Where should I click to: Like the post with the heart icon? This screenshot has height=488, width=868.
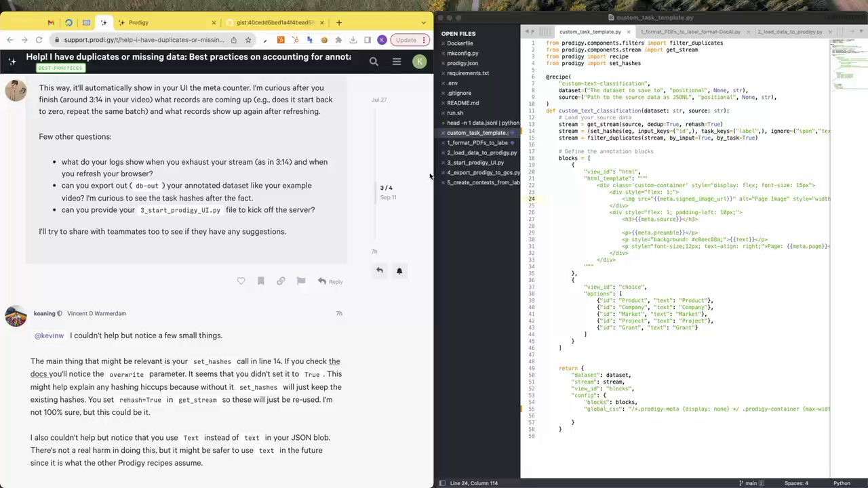click(x=241, y=281)
